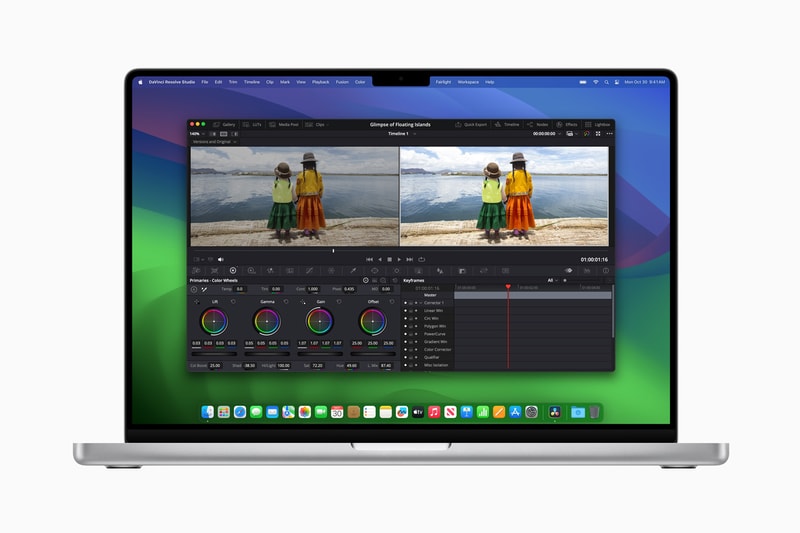800x533 pixels.
Task: Toggle the Nodes panel
Action: click(x=538, y=124)
